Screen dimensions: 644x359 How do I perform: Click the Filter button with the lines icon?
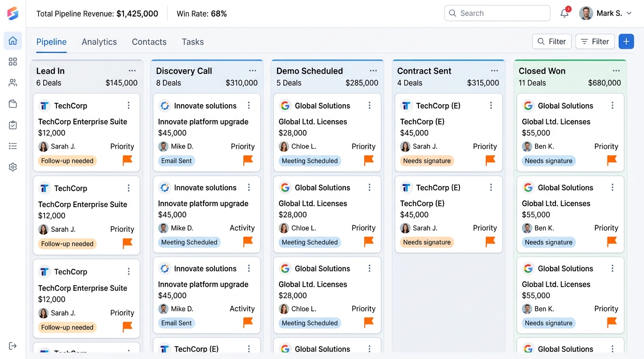pos(595,42)
